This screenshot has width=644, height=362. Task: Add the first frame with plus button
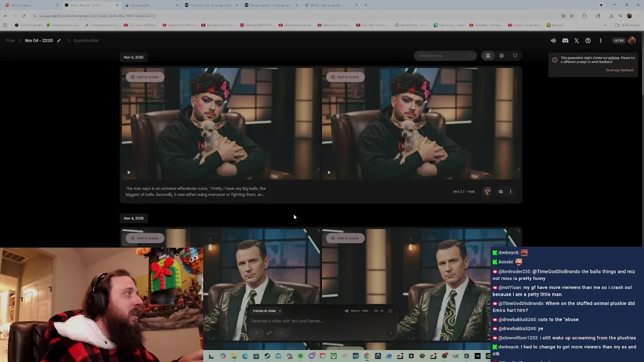click(x=256, y=333)
